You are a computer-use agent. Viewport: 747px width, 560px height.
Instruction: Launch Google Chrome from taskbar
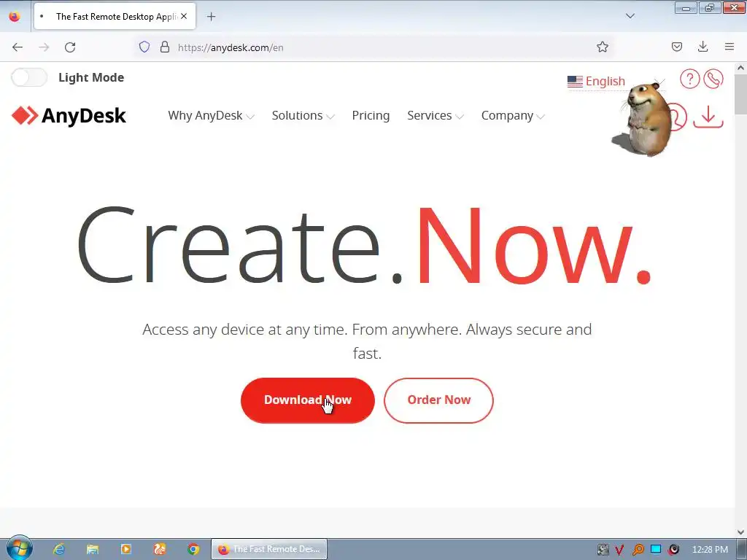(x=193, y=549)
